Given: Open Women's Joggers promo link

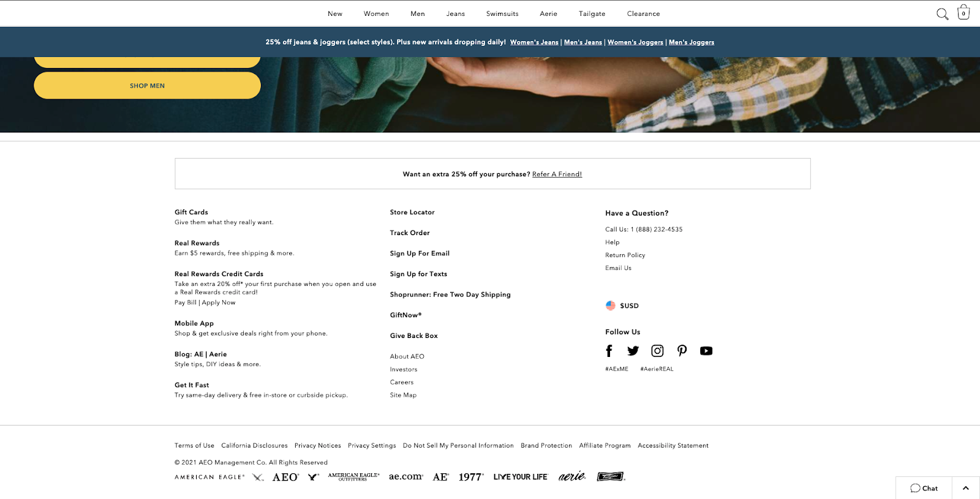Looking at the screenshot, I should 635,42.
